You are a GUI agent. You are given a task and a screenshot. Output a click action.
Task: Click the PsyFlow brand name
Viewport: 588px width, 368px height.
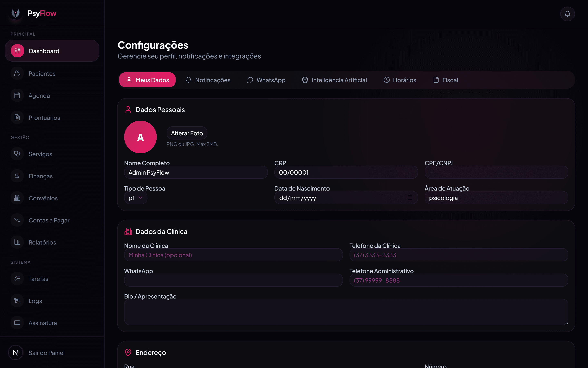click(42, 13)
